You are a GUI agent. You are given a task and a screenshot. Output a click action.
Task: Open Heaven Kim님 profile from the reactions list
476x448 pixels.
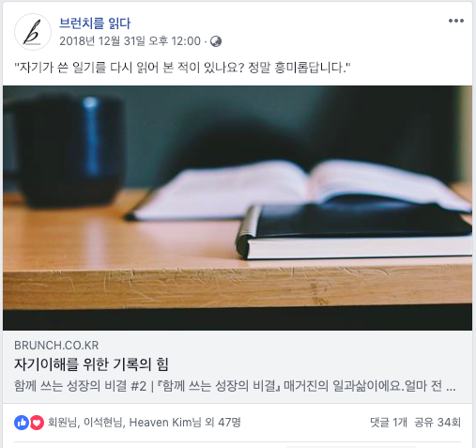(165, 423)
